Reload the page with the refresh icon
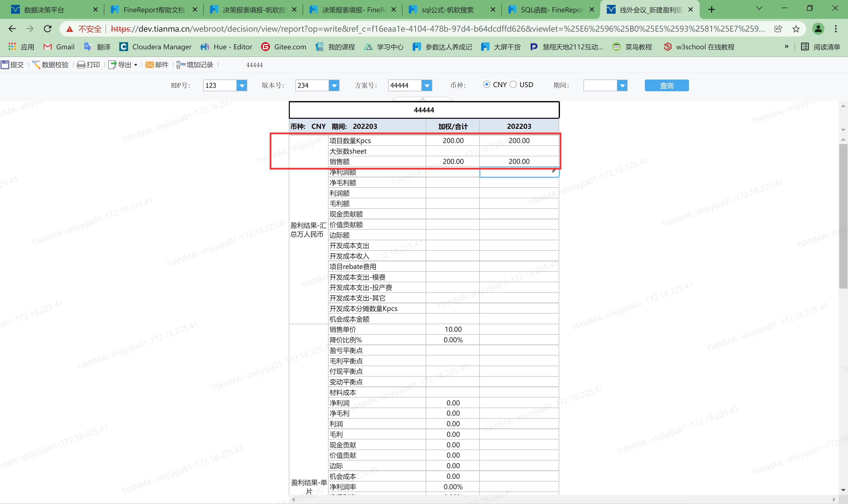The width and height of the screenshot is (848, 504). coord(48,29)
